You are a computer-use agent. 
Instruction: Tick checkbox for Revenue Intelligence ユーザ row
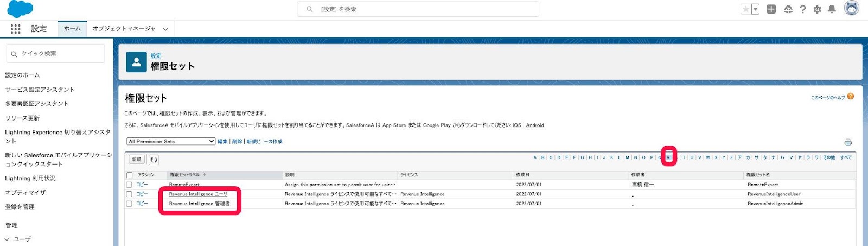coord(129,194)
